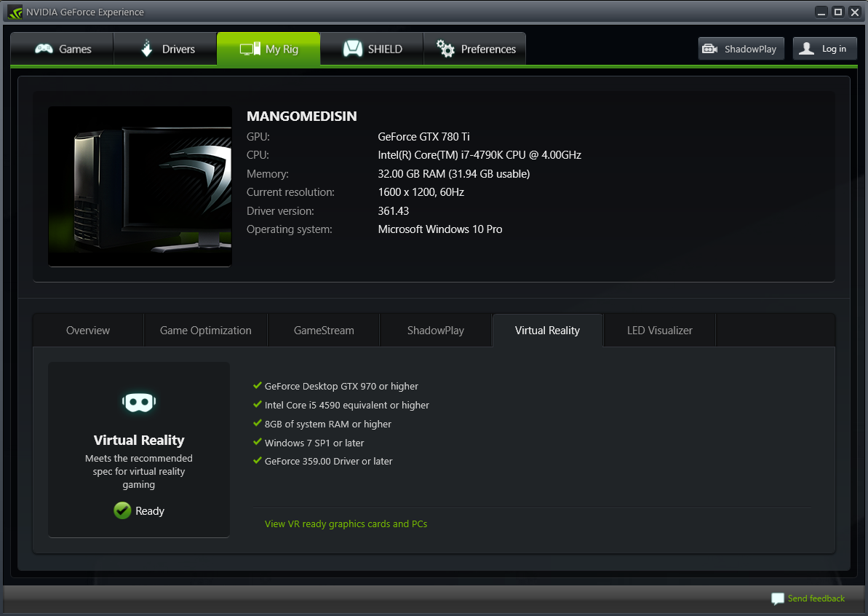Click the Log in button
Viewport: 868px width, 616px height.
pyautogui.click(x=825, y=49)
